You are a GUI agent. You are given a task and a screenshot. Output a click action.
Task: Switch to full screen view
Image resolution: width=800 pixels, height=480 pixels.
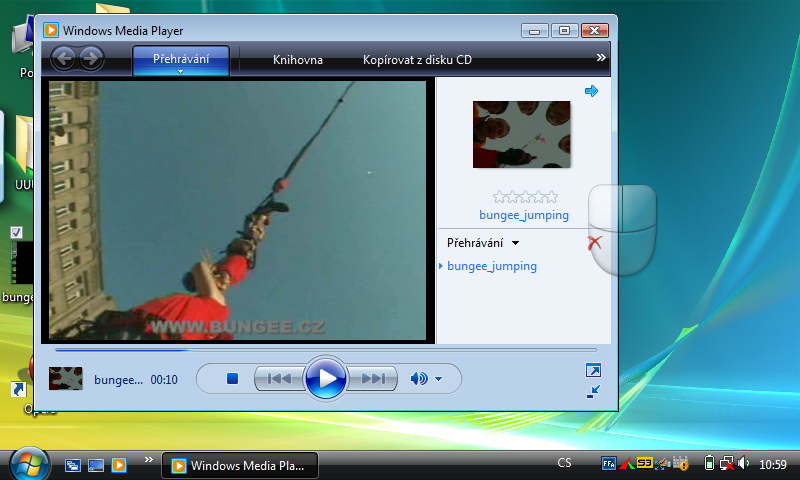point(593,370)
